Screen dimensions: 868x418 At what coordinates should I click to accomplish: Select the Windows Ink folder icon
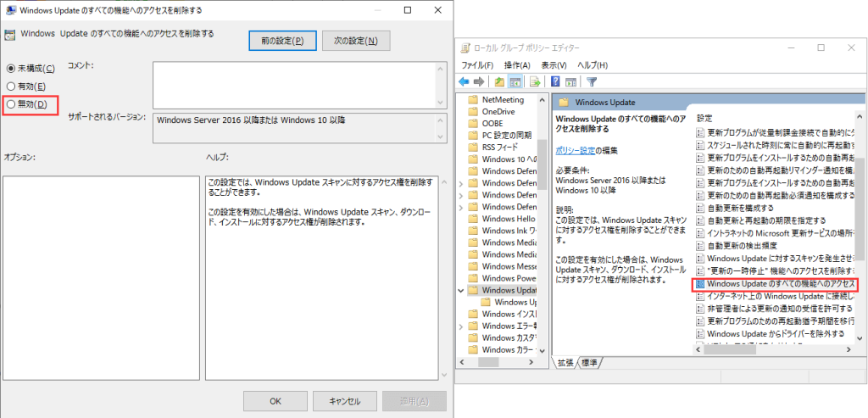pos(473,231)
